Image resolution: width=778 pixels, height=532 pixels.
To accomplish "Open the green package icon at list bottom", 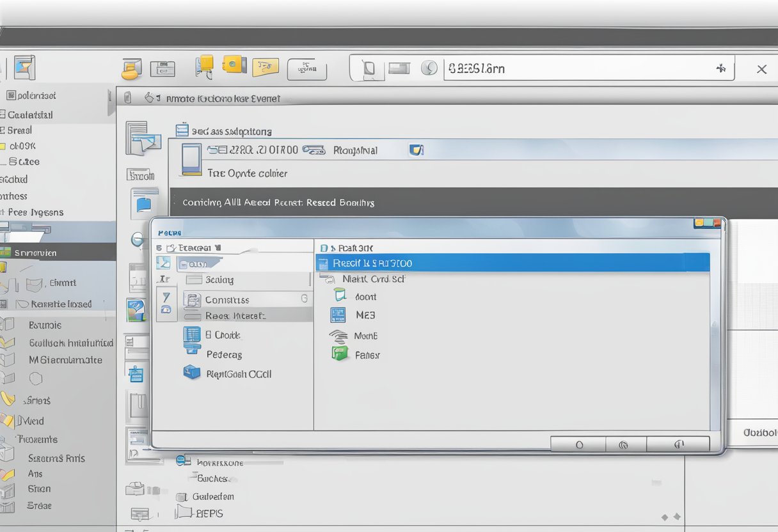I will tap(338, 355).
